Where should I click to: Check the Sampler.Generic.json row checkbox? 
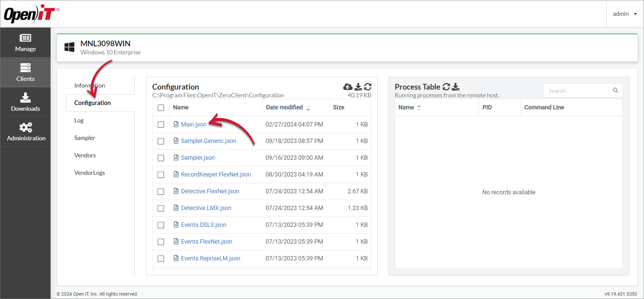coord(161,141)
